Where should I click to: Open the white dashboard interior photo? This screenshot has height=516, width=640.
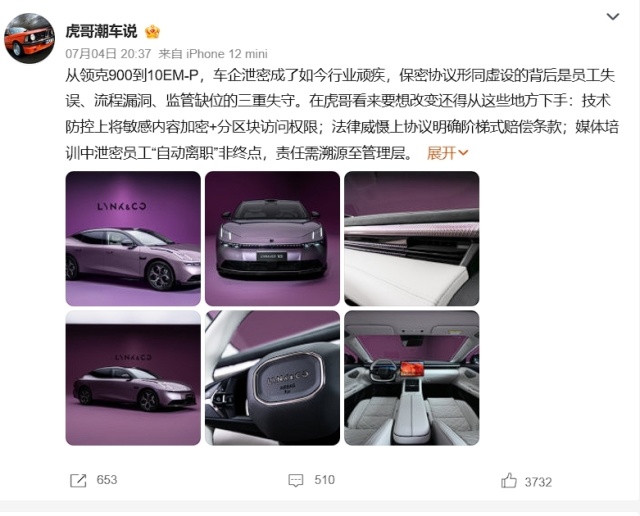point(411,238)
